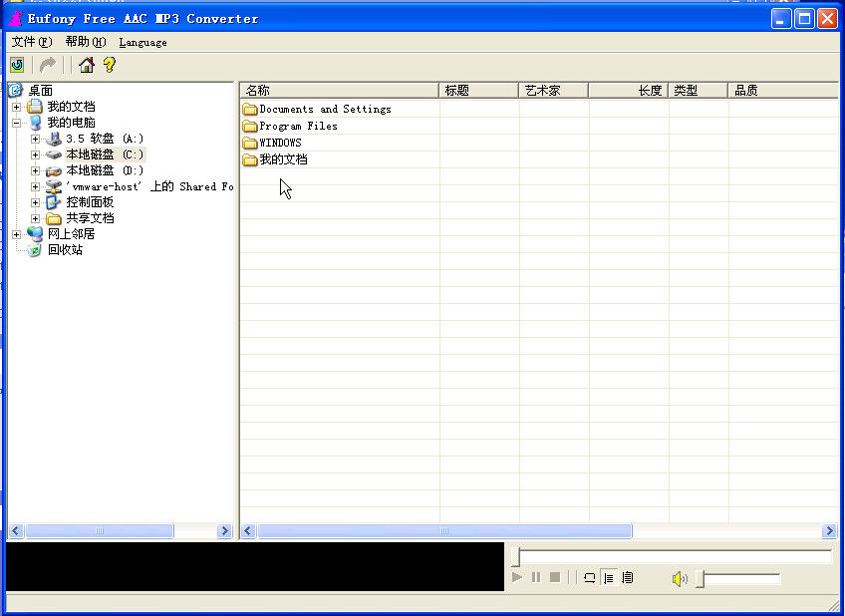Viewport: 845px width, 616px height.
Task: Select 本地磁盘 (D:) drive label
Action: click(105, 170)
